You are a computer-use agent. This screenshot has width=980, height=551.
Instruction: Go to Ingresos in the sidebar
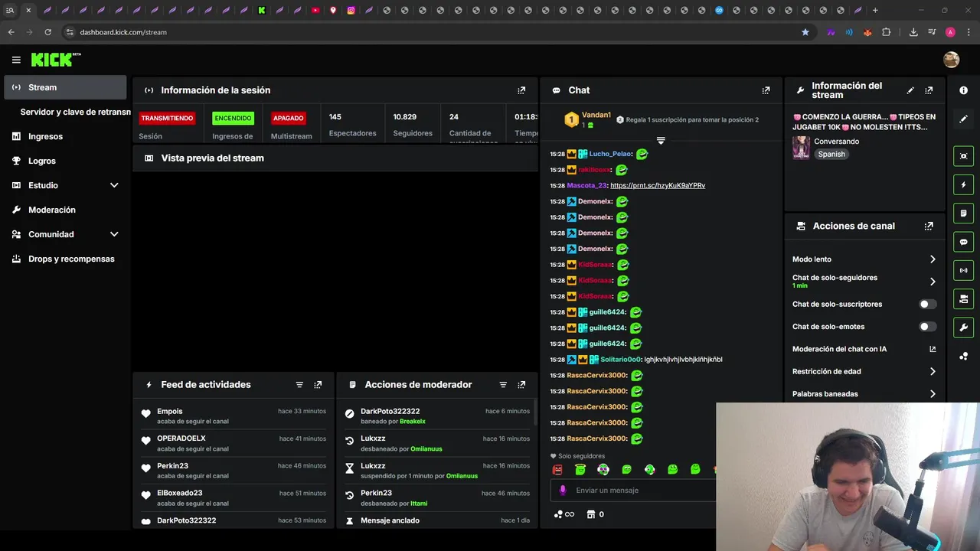click(x=65, y=136)
